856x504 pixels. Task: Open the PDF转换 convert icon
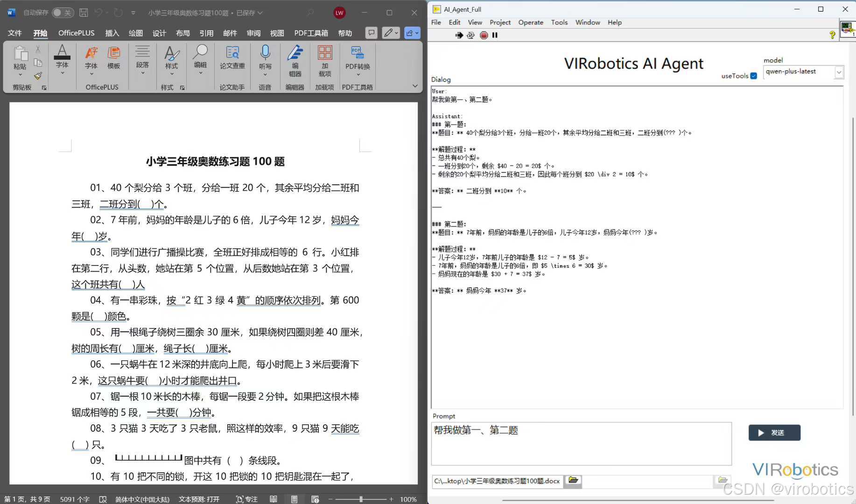[358, 61]
